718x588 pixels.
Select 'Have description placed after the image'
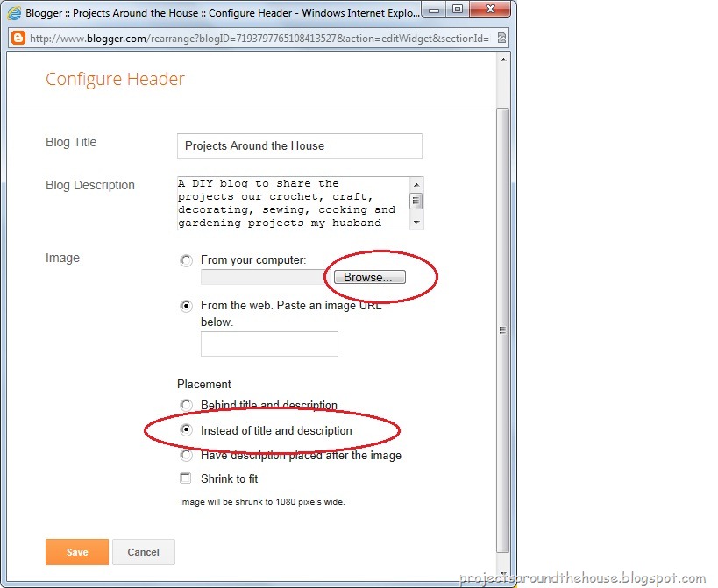click(x=186, y=455)
